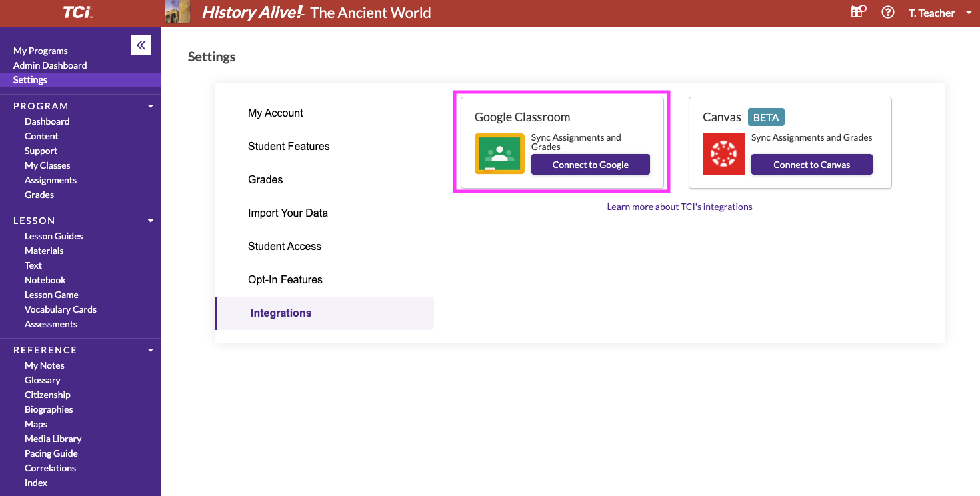Open Student Access settings

(x=285, y=246)
